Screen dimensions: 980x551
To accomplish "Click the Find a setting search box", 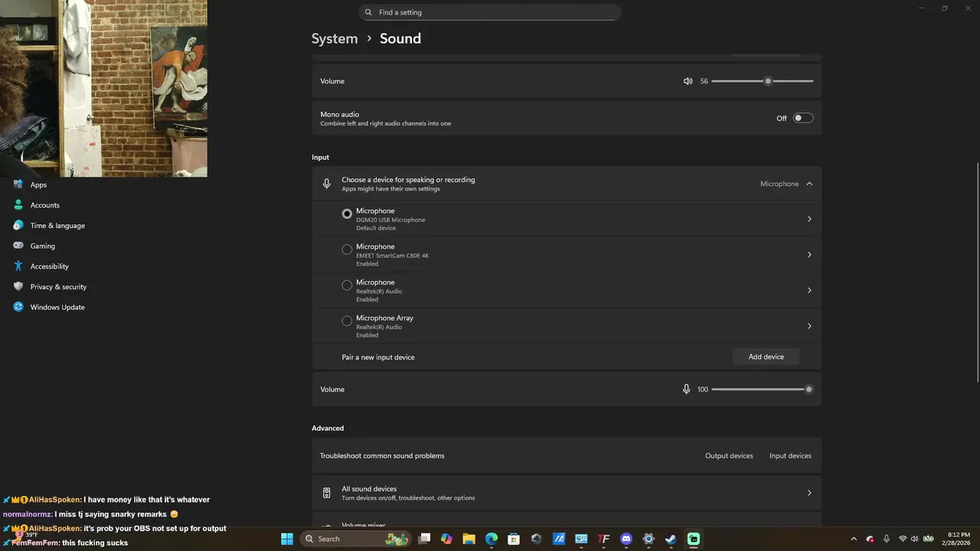I will coord(490,12).
